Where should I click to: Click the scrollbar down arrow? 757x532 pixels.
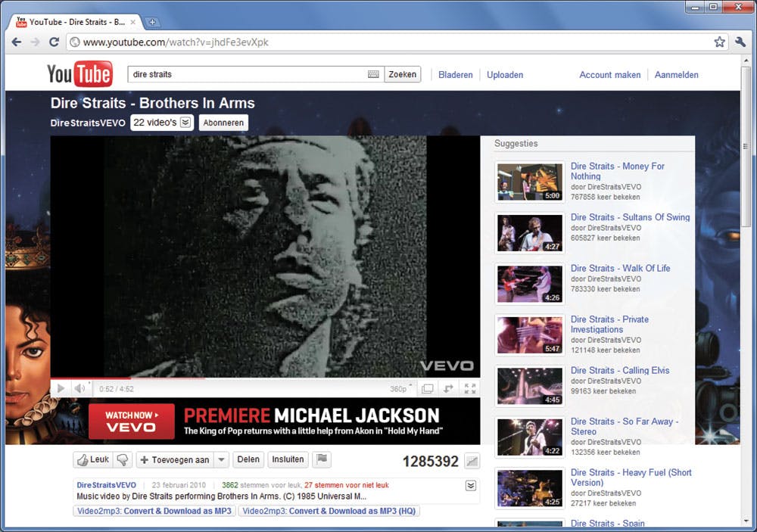(x=746, y=521)
